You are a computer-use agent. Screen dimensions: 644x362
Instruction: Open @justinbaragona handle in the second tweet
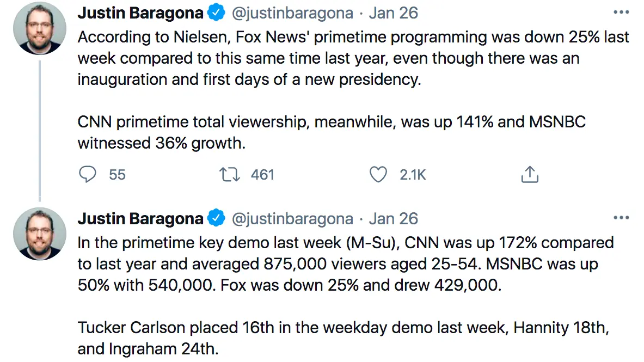[x=292, y=219]
